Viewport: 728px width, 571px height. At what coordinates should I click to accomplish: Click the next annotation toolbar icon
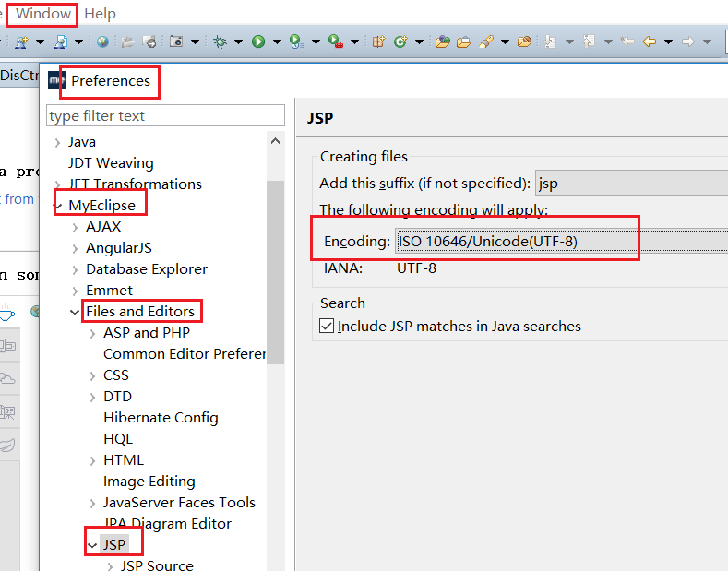551,42
